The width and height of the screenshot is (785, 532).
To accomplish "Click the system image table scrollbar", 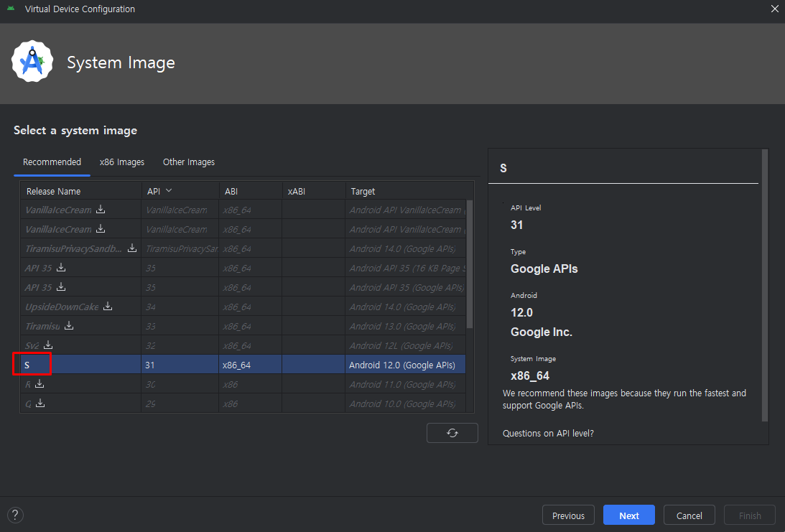I will [470, 264].
